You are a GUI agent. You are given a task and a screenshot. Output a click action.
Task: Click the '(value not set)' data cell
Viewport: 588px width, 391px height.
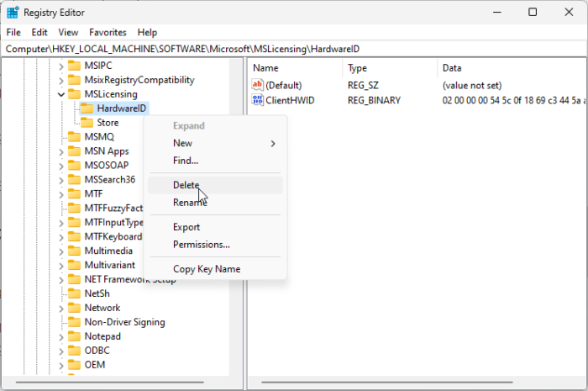472,86
